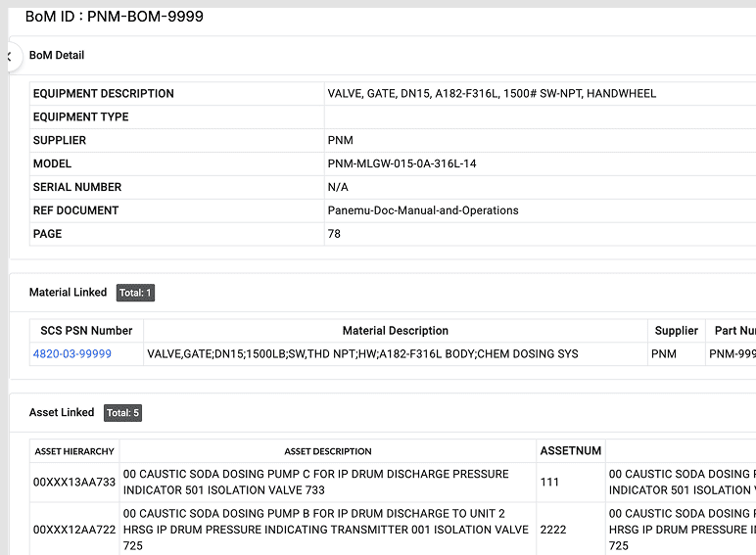Image resolution: width=756 pixels, height=555 pixels.
Task: Click the Material Linked section title
Action: [68, 293]
